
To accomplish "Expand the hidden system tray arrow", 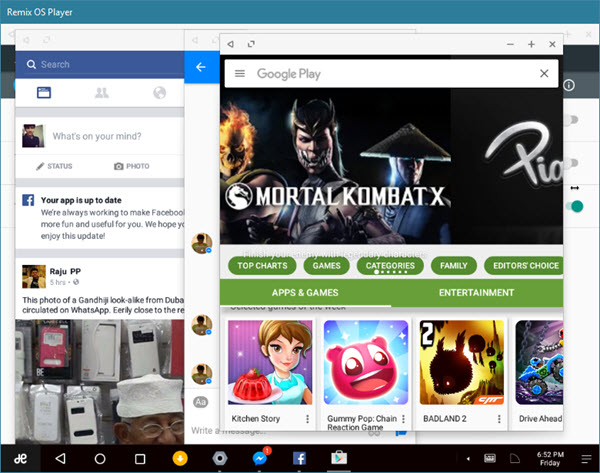I will (468, 459).
